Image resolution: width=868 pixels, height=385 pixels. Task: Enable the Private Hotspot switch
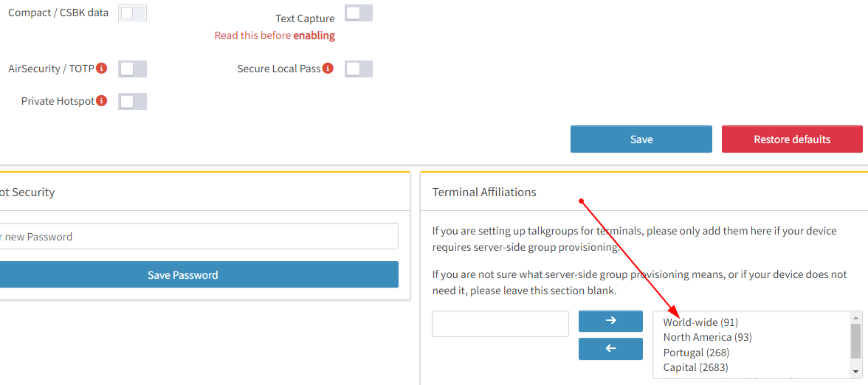click(133, 101)
